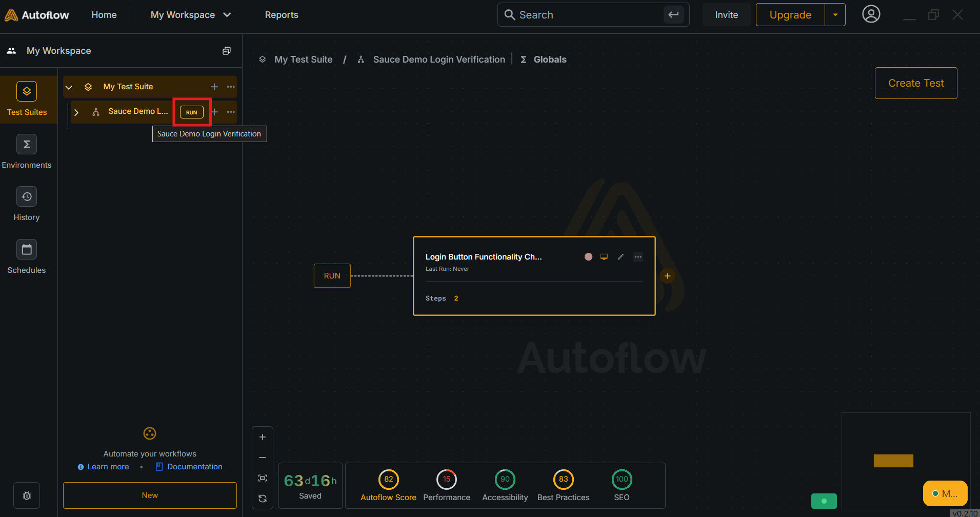The image size is (980, 517).
Task: Add item to My Test Suite
Action: pyautogui.click(x=214, y=87)
